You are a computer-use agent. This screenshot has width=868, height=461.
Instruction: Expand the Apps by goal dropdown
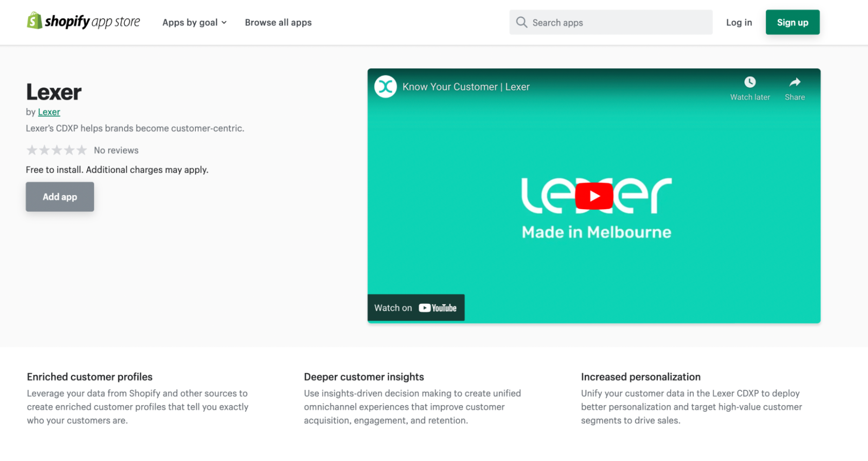tap(195, 23)
